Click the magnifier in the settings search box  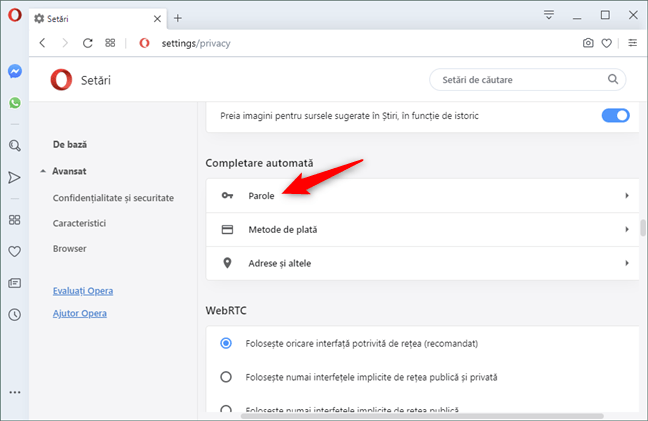coord(613,79)
